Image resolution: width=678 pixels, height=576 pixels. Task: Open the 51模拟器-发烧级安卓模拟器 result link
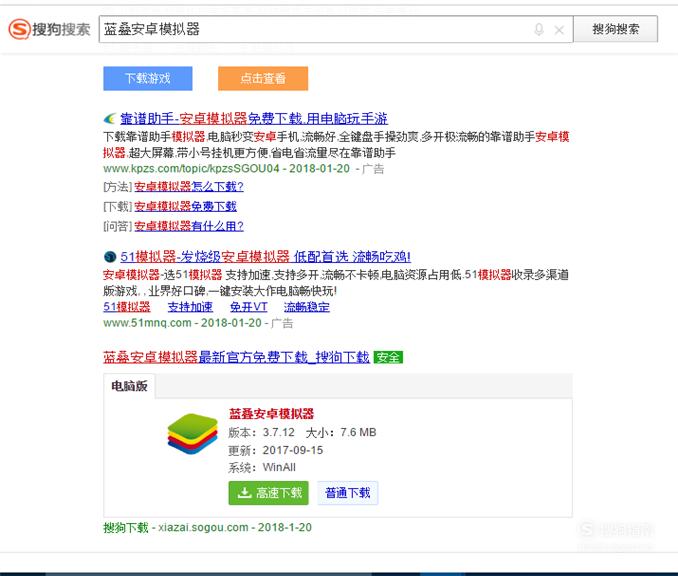click(x=265, y=256)
